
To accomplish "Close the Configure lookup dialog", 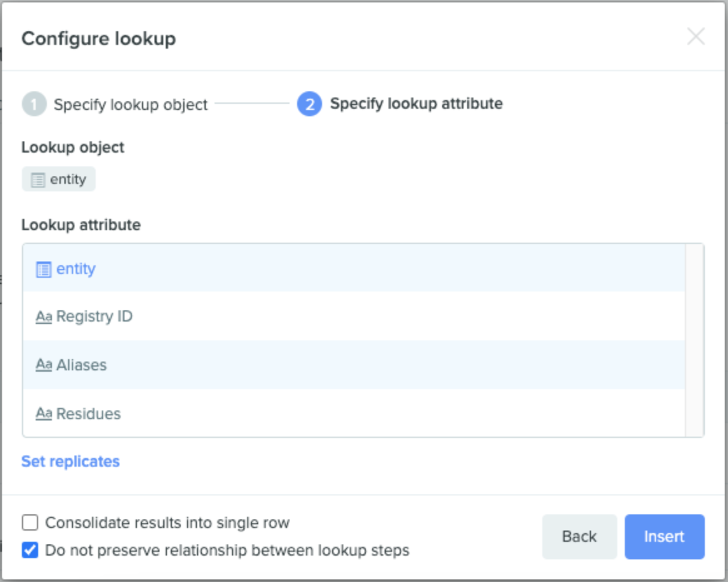I will 695,37.
